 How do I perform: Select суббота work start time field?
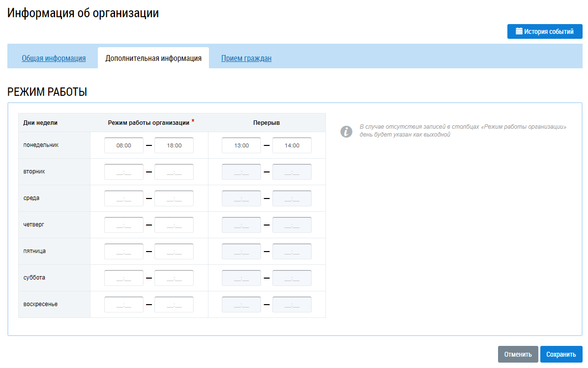coord(124,278)
